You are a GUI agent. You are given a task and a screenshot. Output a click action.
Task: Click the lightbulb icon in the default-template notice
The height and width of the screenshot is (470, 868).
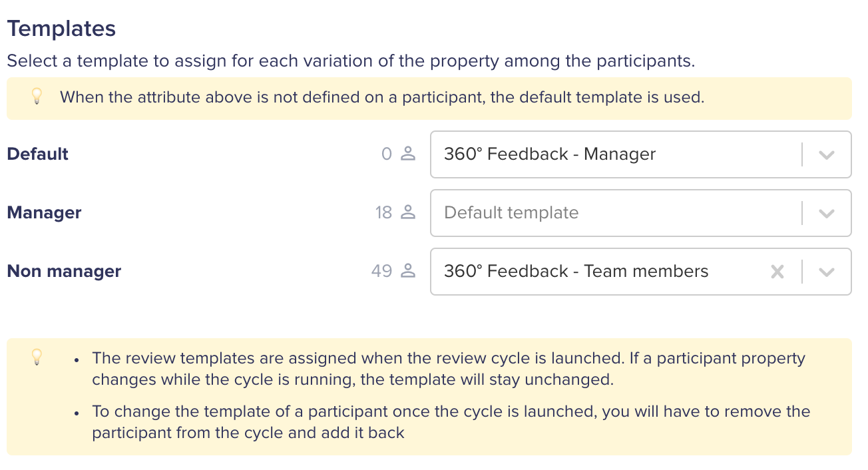pyautogui.click(x=37, y=97)
